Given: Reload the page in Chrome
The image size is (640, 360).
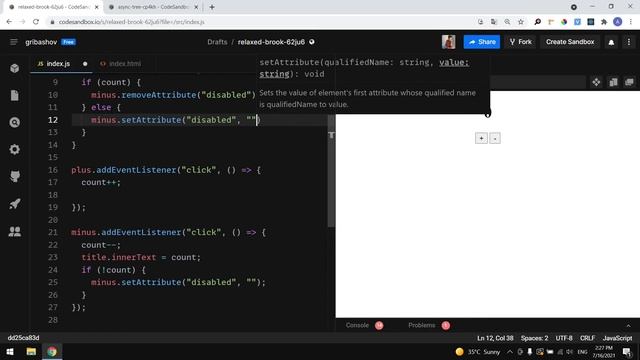Looking at the screenshot, I should click(x=36, y=22).
